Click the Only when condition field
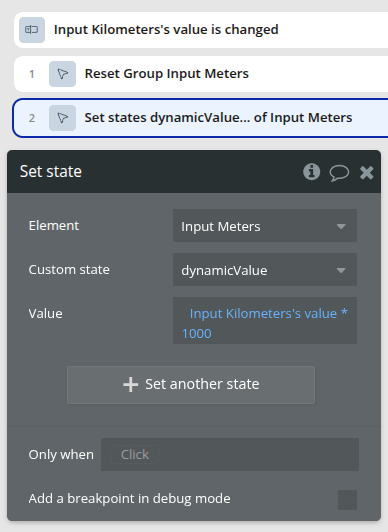 230,455
